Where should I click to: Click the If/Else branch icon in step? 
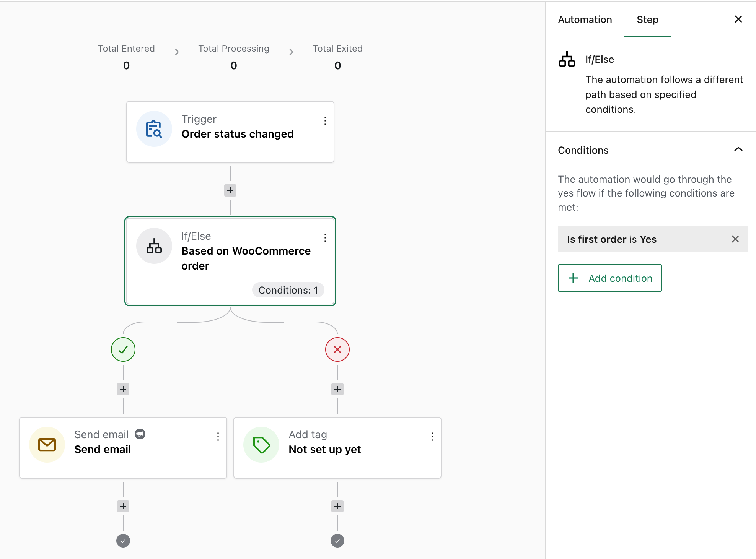154,246
